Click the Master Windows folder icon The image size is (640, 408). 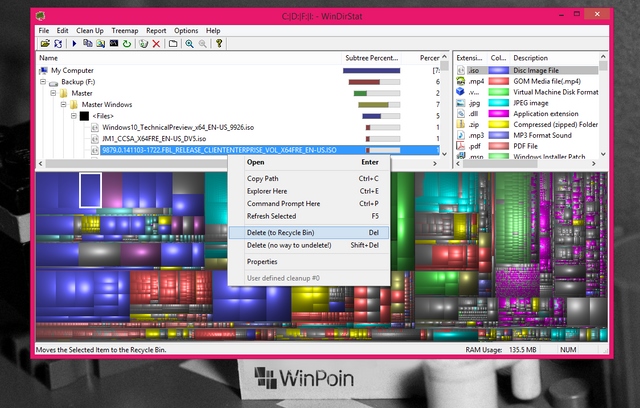coord(74,105)
